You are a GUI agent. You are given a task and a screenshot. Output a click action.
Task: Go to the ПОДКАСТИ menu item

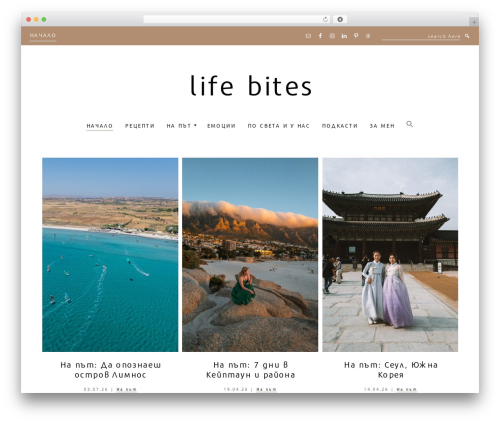point(340,126)
